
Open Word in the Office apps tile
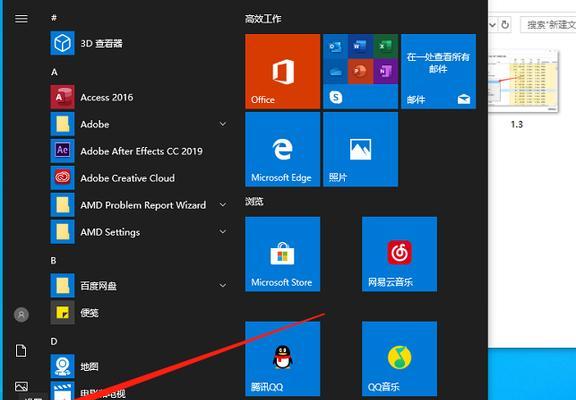[360, 46]
